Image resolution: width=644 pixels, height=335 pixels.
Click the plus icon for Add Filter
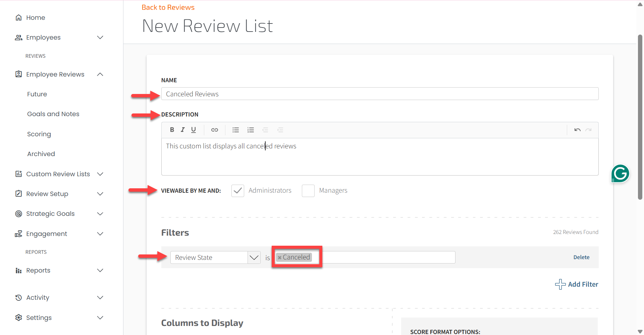click(x=560, y=284)
